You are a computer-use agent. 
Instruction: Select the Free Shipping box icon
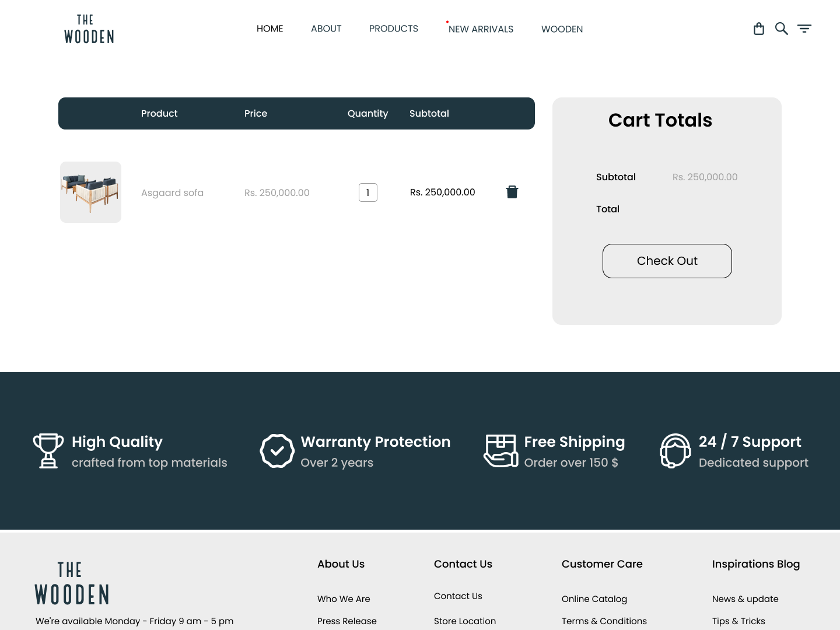pyautogui.click(x=501, y=450)
